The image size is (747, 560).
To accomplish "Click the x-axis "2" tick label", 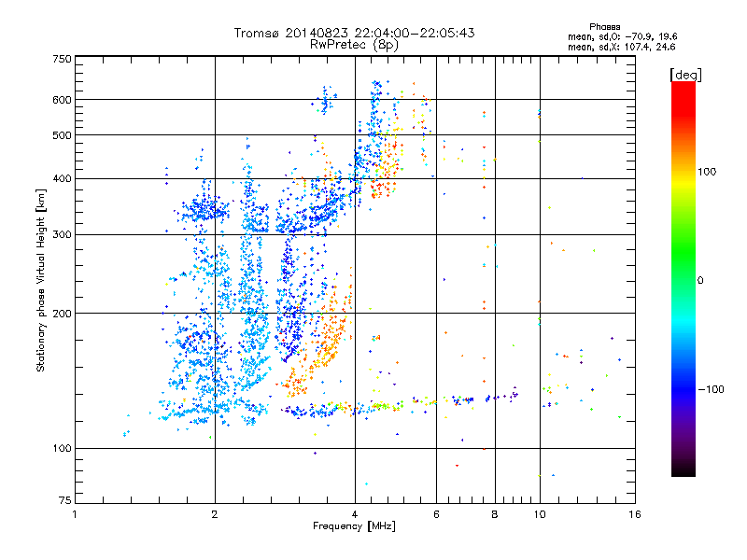I will tap(215, 514).
